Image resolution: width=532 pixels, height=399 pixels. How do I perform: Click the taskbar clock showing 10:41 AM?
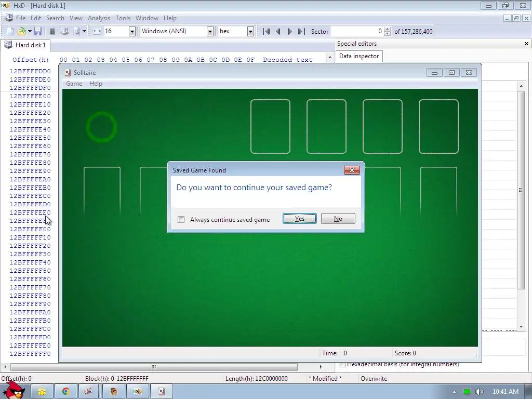tap(505, 392)
